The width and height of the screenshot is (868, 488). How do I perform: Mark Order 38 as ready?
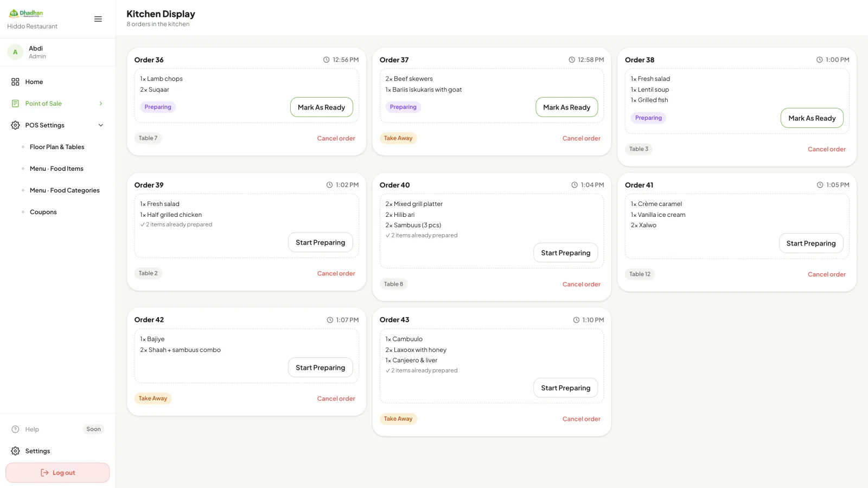tap(812, 118)
